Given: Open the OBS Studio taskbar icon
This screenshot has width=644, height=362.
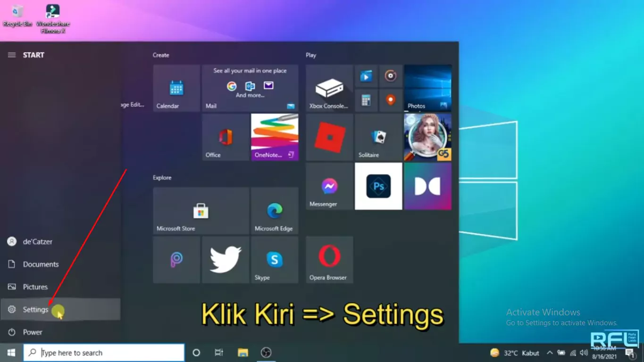Looking at the screenshot, I should tap(266, 353).
